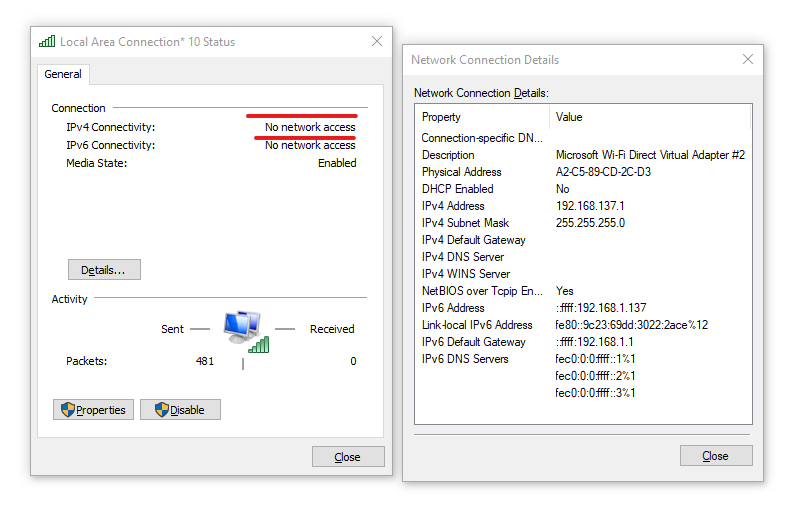Select the General tab
Screen dimensions: 808x512
(x=63, y=74)
